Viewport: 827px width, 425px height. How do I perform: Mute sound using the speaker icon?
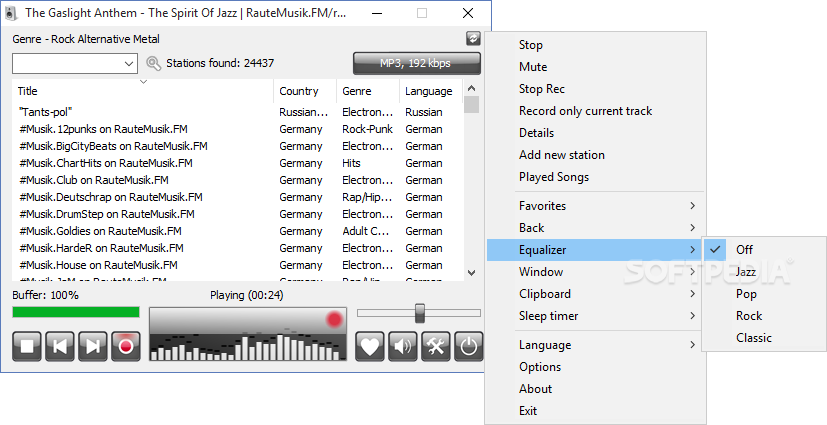tap(402, 346)
